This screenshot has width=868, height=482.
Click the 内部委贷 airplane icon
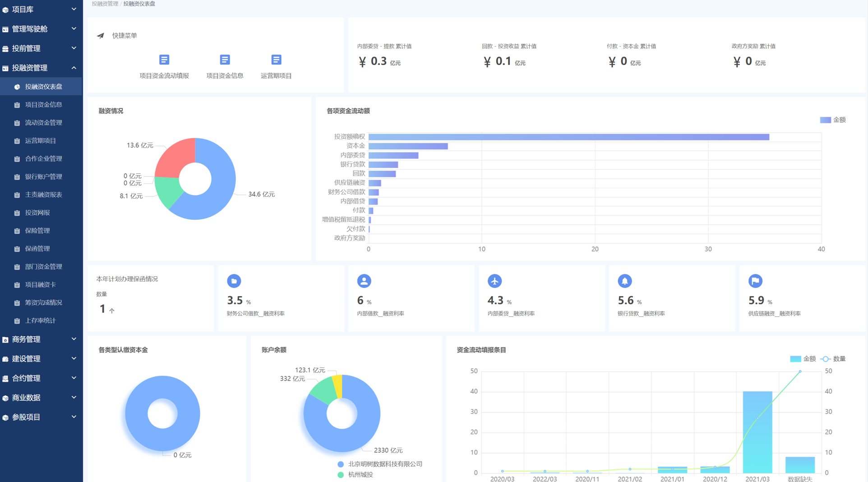pos(494,281)
